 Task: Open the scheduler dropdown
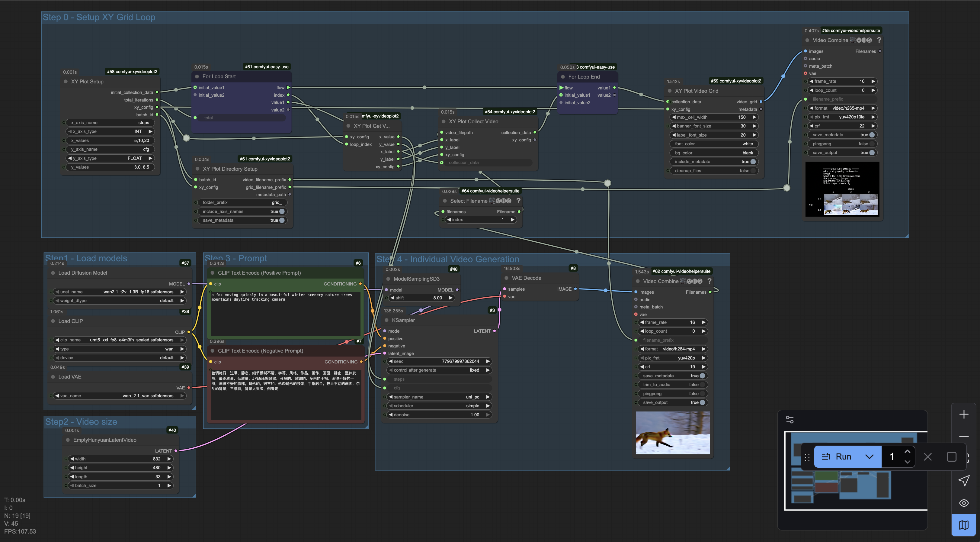coord(439,406)
